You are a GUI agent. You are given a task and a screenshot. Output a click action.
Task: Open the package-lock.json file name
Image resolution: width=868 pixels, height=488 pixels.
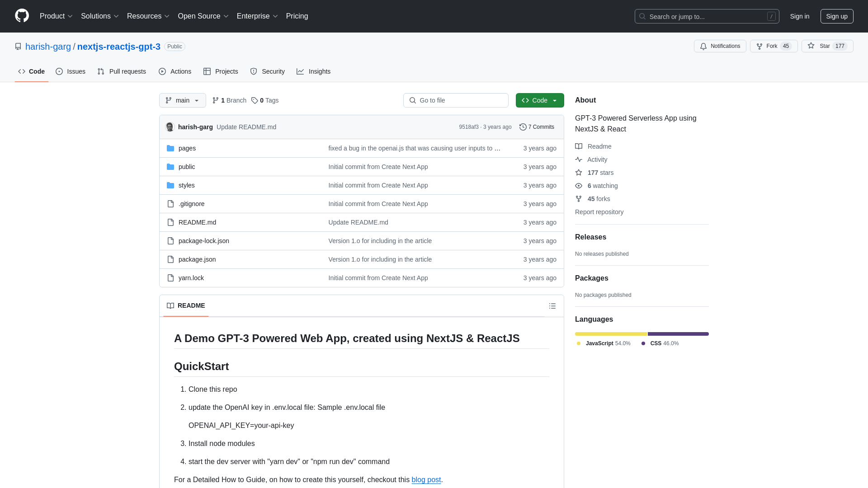(x=204, y=241)
